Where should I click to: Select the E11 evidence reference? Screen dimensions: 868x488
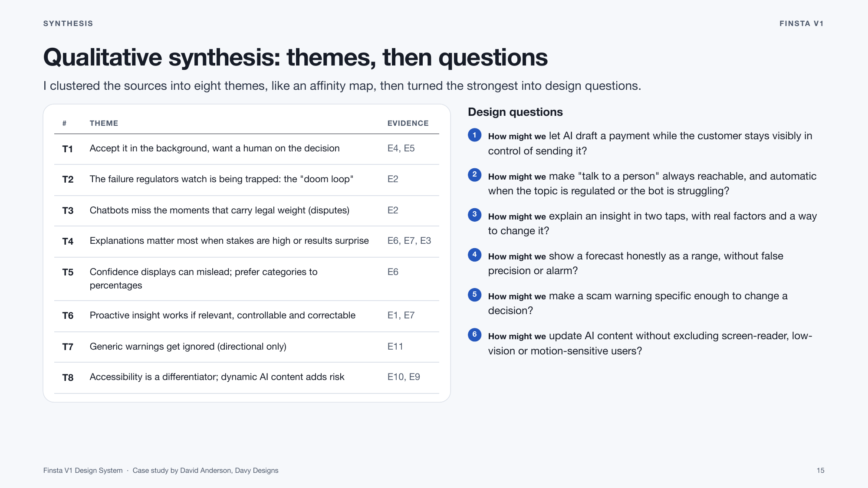(395, 347)
